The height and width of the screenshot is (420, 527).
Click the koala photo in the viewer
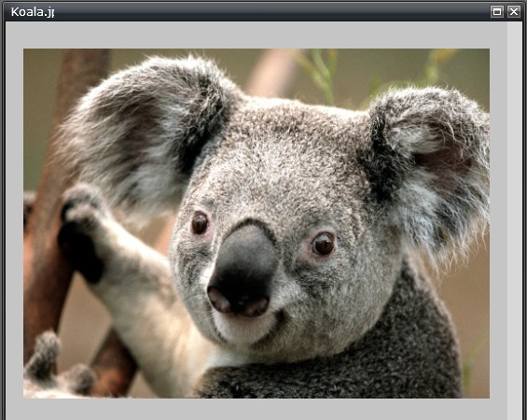click(257, 224)
